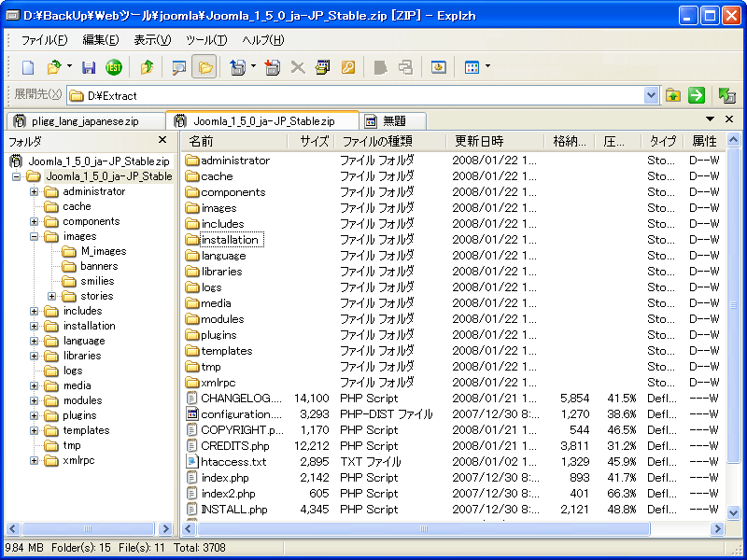Open the view mode dropdown arrow
The image size is (747, 560).
click(x=487, y=66)
